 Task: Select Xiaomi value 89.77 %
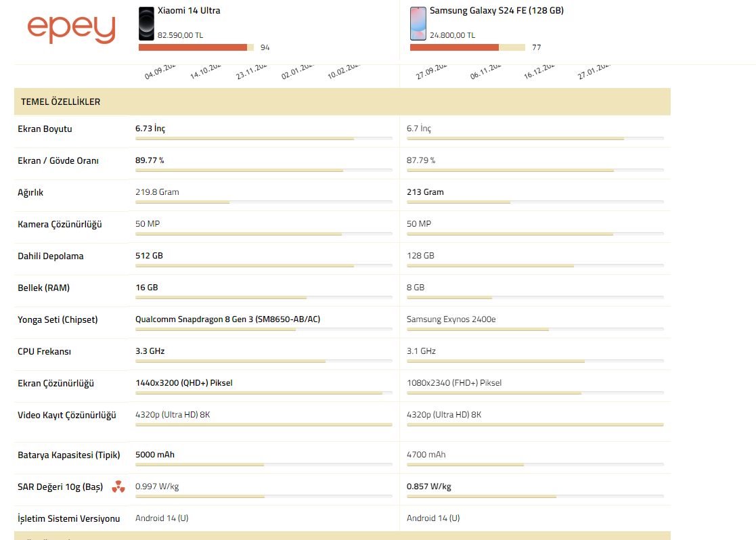[x=150, y=160]
